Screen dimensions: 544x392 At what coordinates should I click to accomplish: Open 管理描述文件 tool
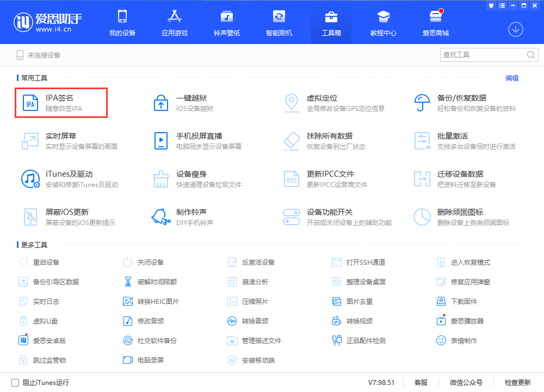(x=254, y=340)
